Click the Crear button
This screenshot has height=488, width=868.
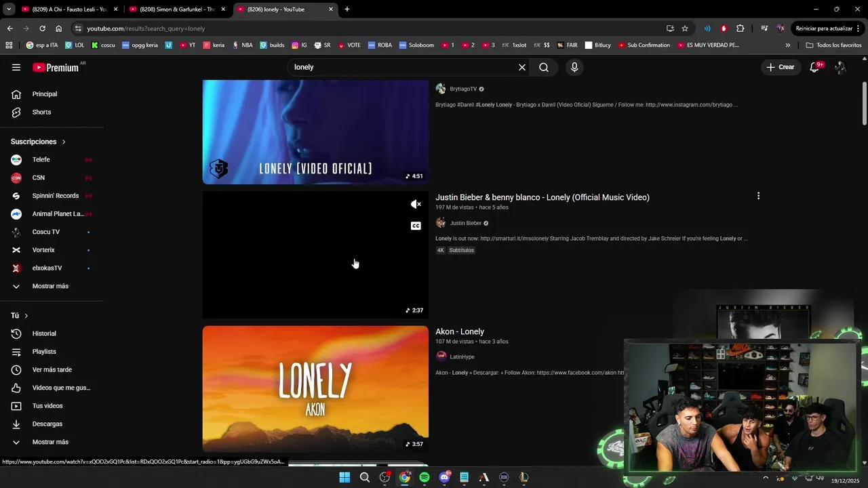click(x=780, y=67)
